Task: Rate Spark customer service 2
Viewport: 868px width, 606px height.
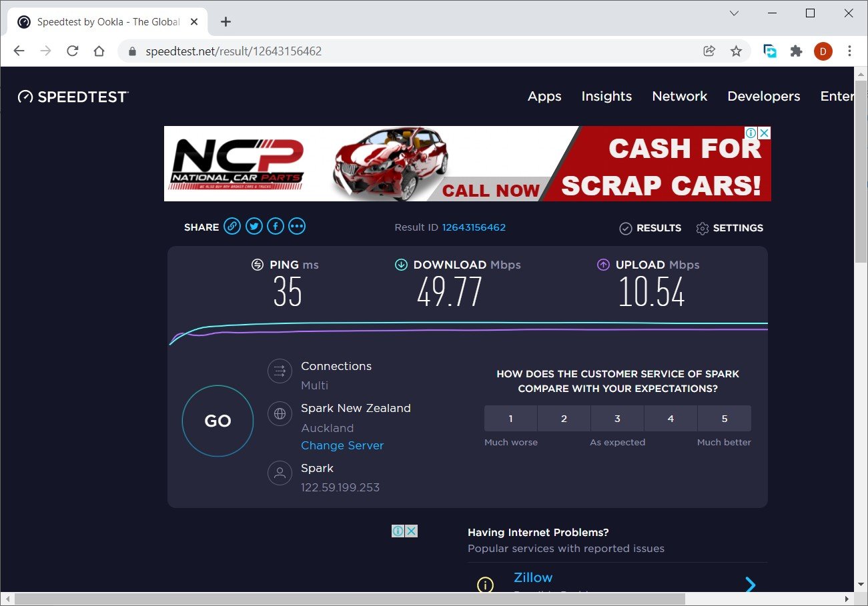Action: click(564, 419)
